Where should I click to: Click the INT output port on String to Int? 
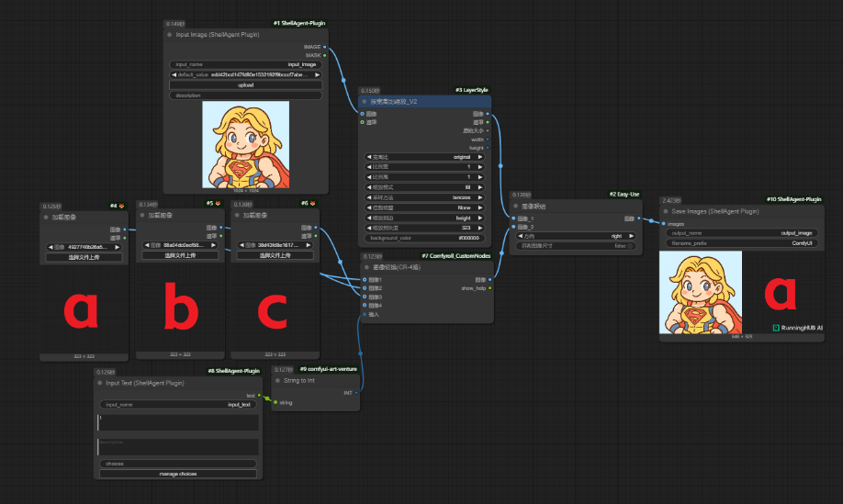[x=356, y=393]
